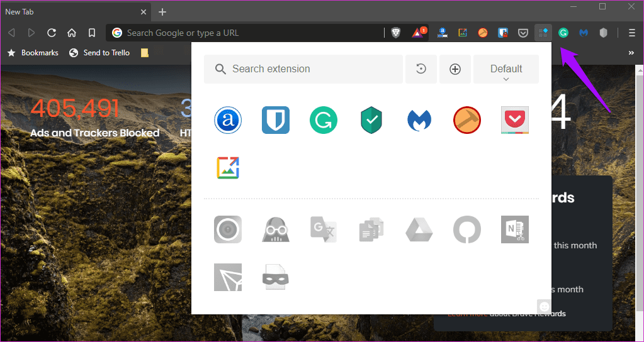Click the Search extension field
Screen dimensions: 644x342
click(x=303, y=69)
